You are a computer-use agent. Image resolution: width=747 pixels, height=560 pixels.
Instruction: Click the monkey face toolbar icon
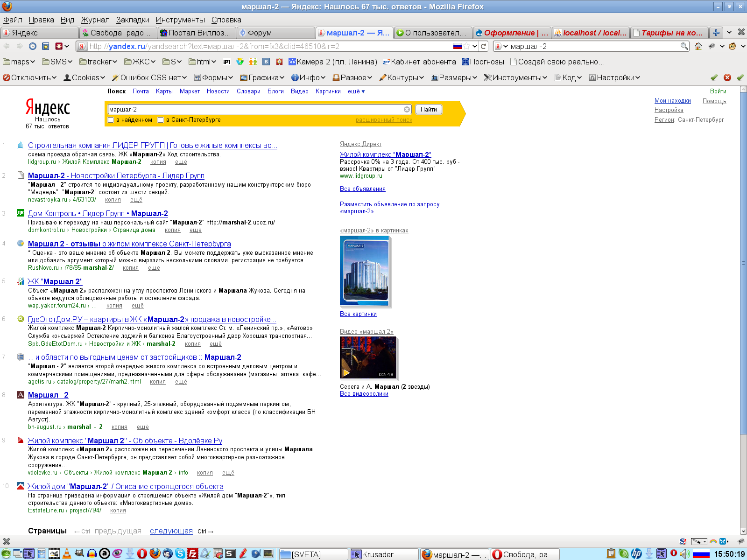732,46
